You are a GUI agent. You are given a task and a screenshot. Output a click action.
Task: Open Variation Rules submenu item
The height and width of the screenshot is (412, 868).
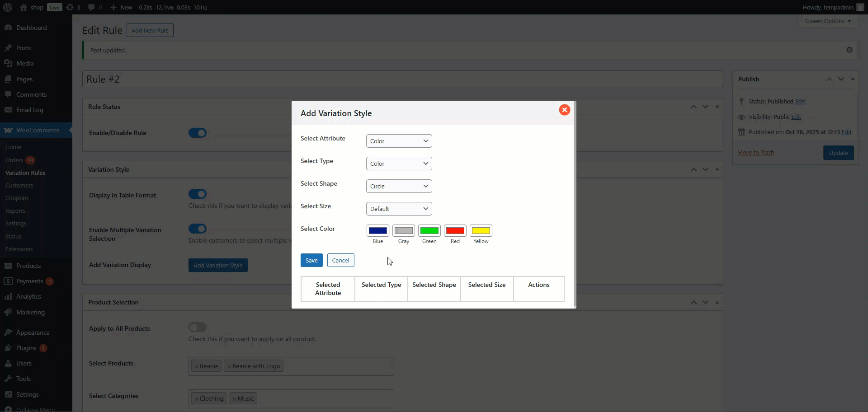[25, 173]
